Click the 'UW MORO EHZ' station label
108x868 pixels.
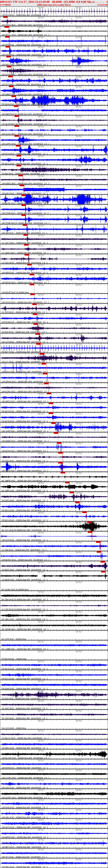click(x=8, y=560)
